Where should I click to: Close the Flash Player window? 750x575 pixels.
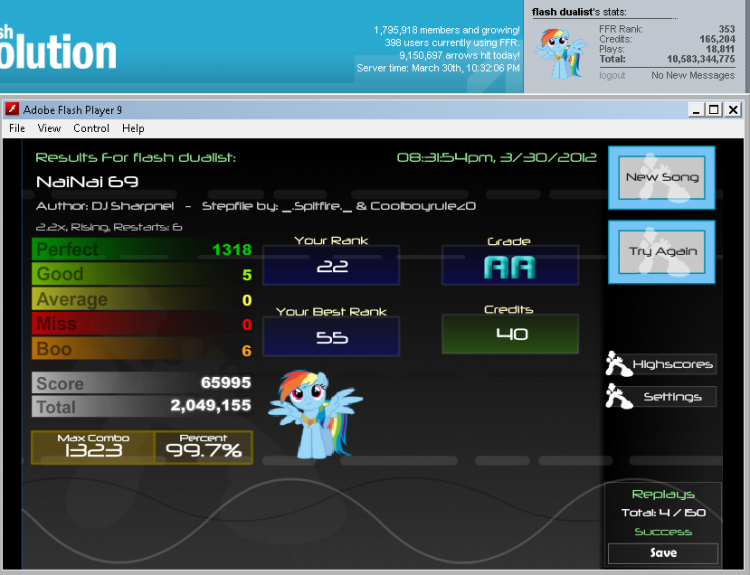(x=733, y=110)
